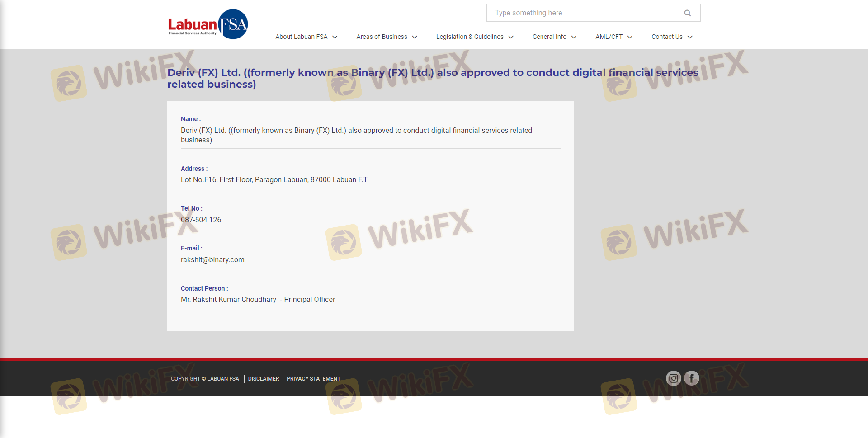Click the "Contact Person :" field label

pyautogui.click(x=204, y=288)
